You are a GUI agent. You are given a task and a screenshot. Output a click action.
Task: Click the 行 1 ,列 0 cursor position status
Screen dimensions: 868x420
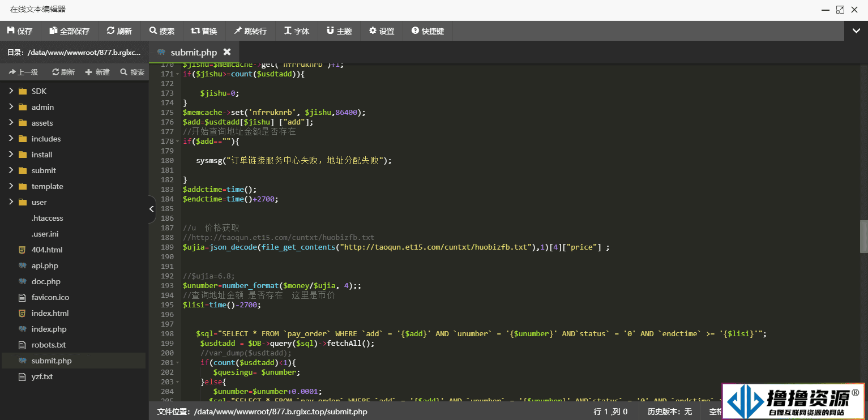(x=610, y=412)
